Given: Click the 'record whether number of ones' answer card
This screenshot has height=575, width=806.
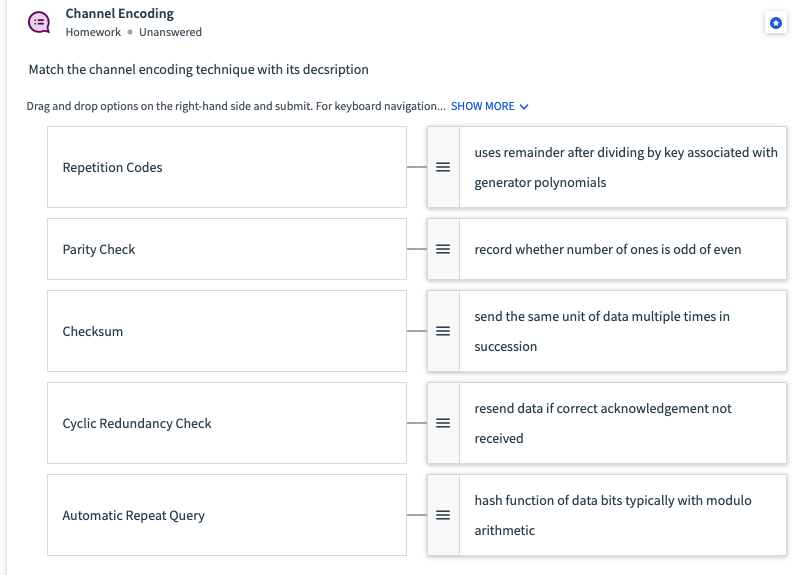Looking at the screenshot, I should point(607,249).
